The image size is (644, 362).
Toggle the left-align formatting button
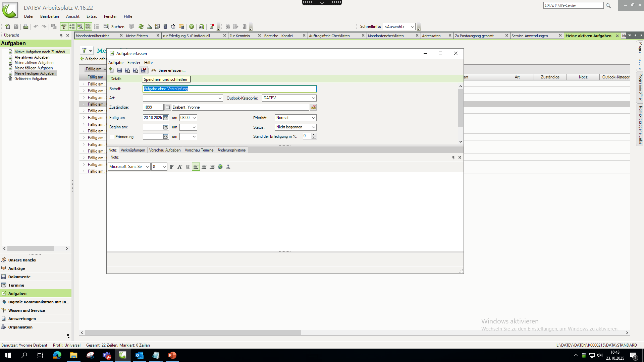(x=196, y=167)
